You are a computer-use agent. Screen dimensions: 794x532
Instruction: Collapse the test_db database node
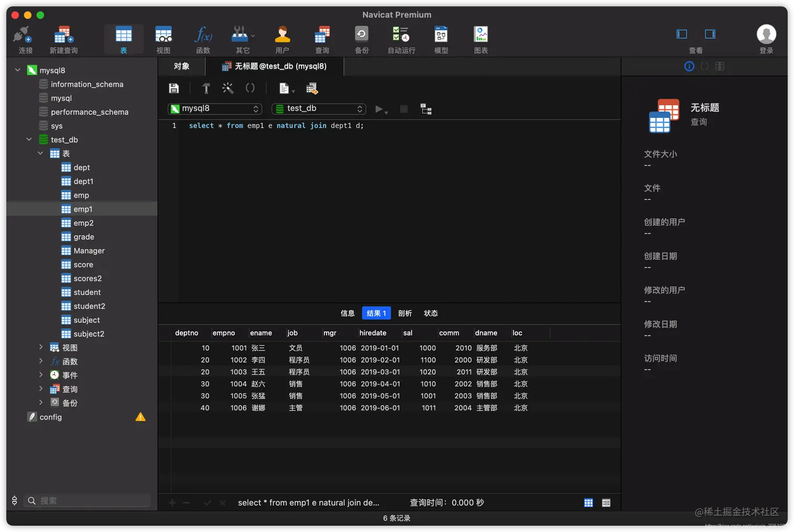29,139
